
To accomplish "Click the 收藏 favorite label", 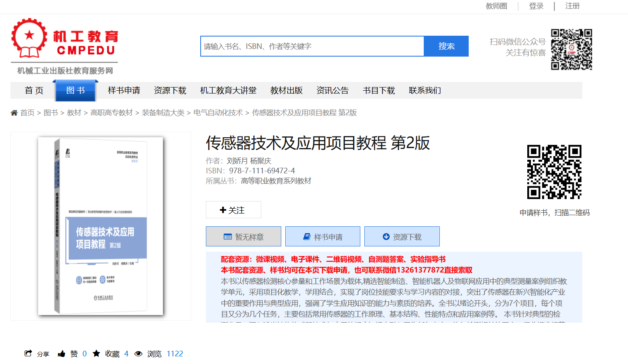I will click(x=112, y=354).
